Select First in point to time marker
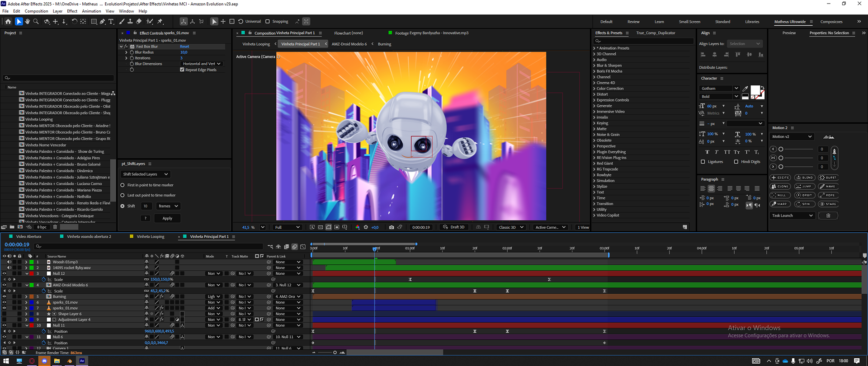The image size is (868, 366). 123,185
